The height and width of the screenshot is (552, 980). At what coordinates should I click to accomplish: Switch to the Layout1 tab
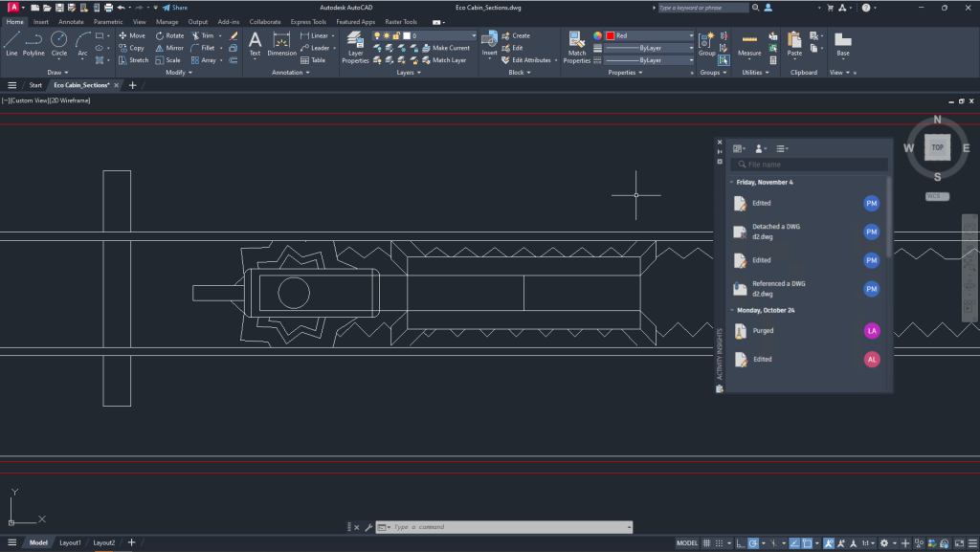coord(70,541)
